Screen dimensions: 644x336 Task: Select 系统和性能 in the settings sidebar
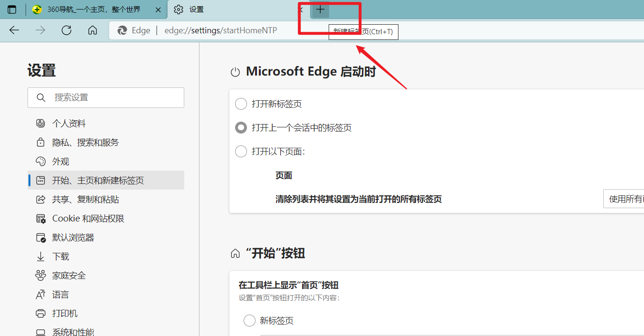pyautogui.click(x=41, y=331)
